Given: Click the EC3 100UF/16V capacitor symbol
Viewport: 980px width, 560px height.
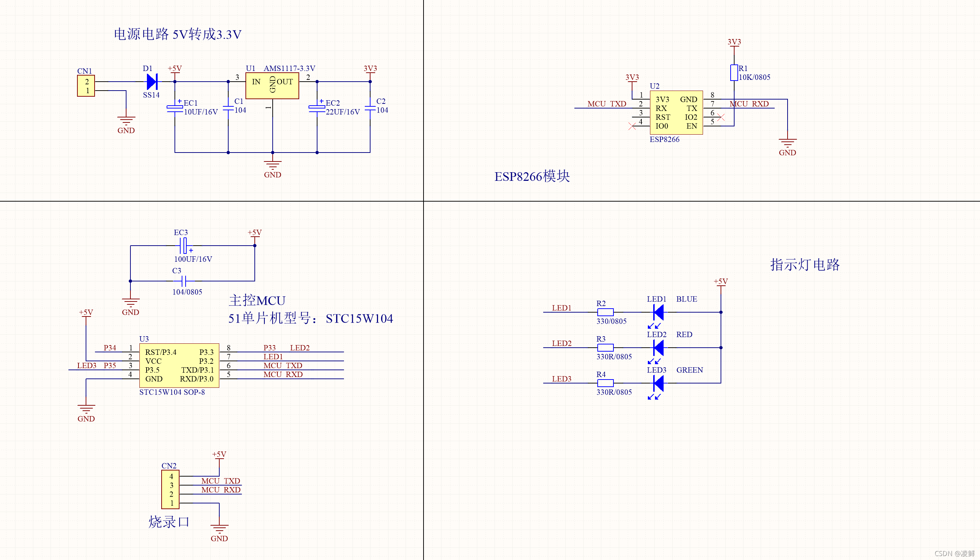Looking at the screenshot, I should point(184,245).
